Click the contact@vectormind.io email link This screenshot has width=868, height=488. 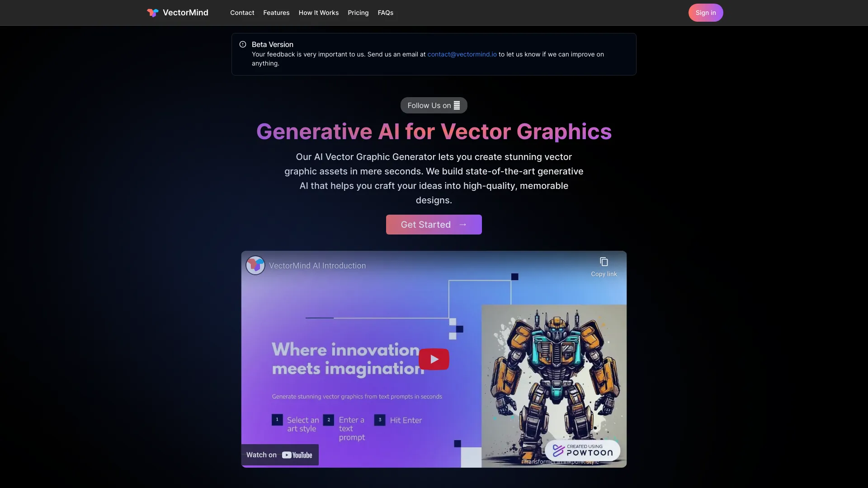[462, 54]
